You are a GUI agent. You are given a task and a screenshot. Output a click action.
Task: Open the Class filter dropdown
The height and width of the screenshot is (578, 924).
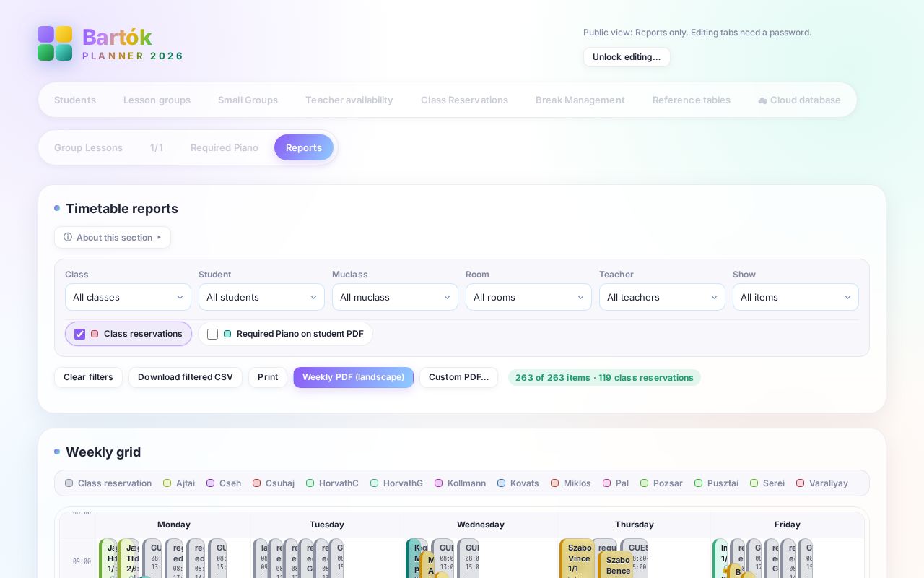click(128, 297)
